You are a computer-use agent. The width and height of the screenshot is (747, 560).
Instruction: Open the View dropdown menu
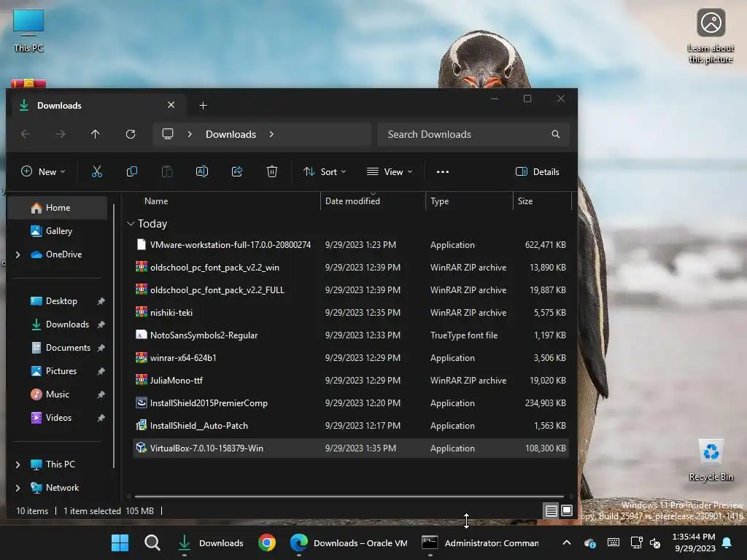pyautogui.click(x=390, y=171)
